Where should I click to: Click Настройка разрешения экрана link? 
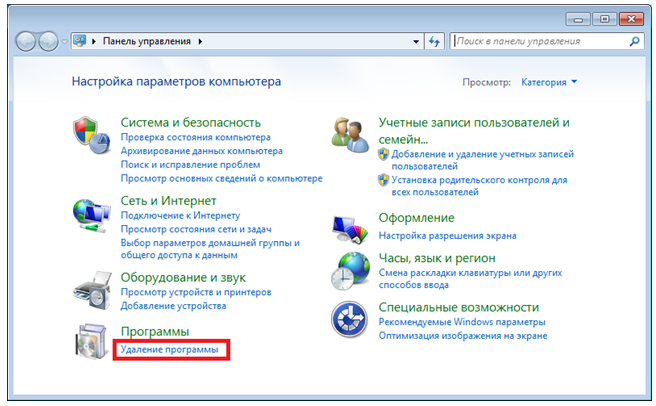pos(447,236)
